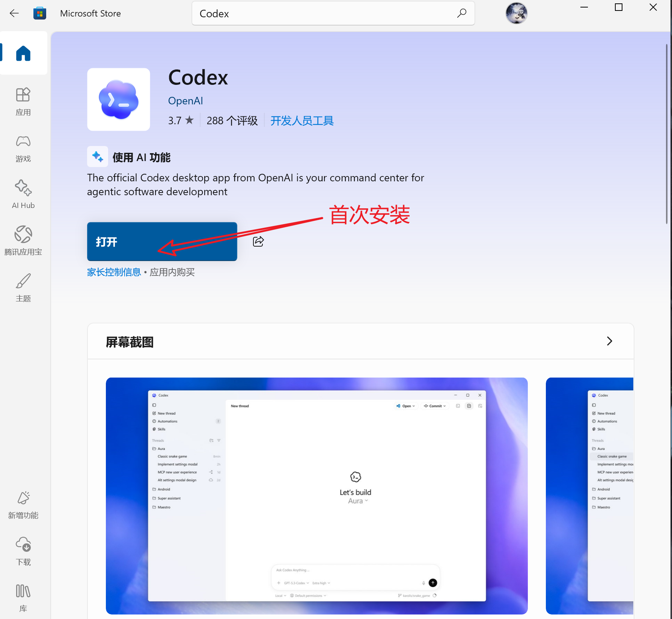The height and width of the screenshot is (619, 672).
Task: Open the 开发人员工具 category link
Action: pos(302,120)
